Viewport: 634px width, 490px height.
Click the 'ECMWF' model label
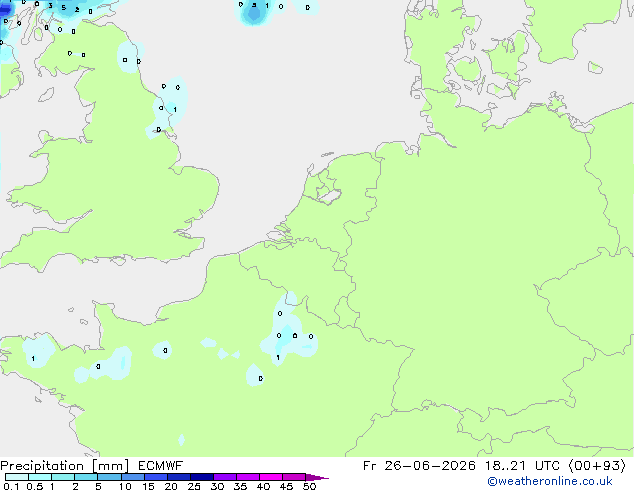161,466
